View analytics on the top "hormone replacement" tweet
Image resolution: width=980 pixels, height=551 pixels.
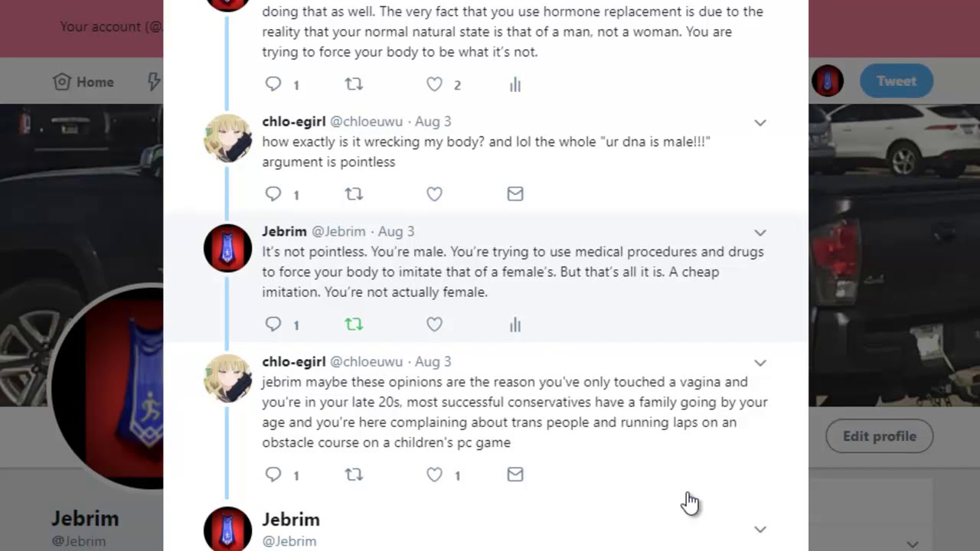(x=515, y=85)
